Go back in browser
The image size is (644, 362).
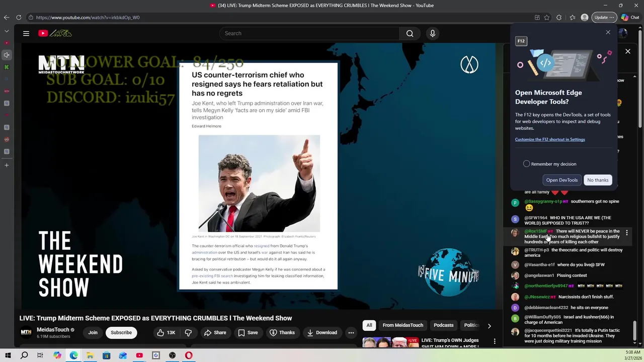[7, 18]
